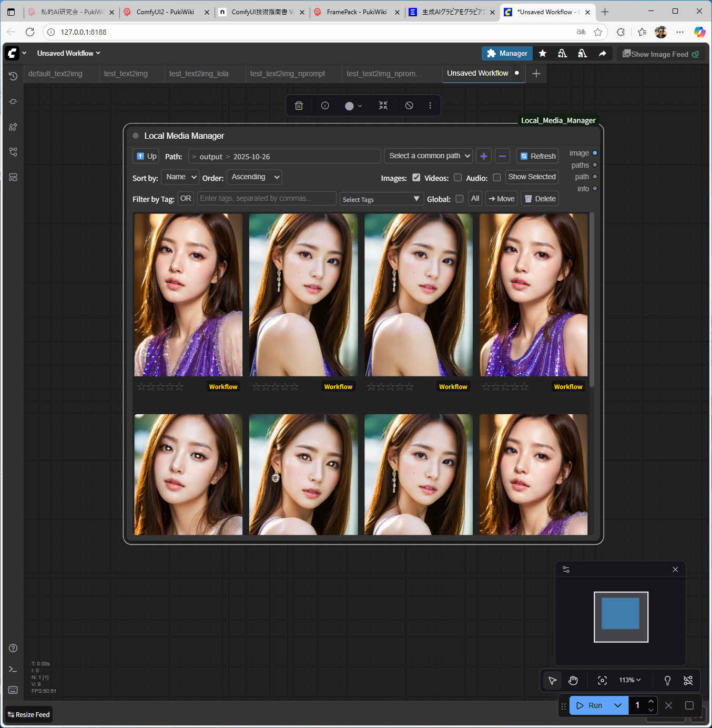Expand the Ascending order dropdown

[x=255, y=177]
